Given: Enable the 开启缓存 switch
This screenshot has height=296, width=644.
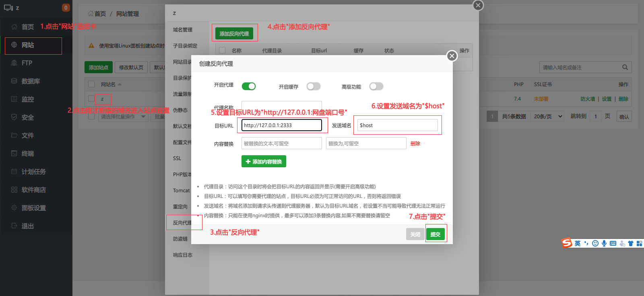Looking at the screenshot, I should click(314, 86).
